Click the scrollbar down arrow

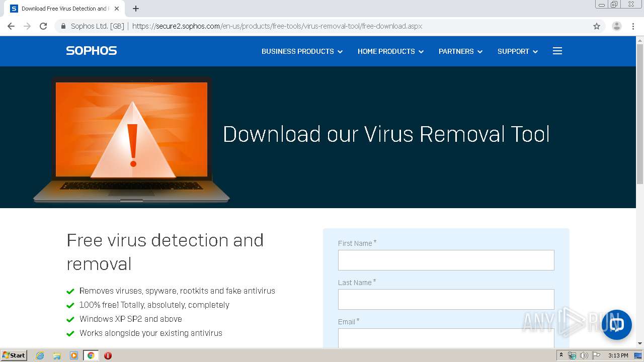[640, 343]
